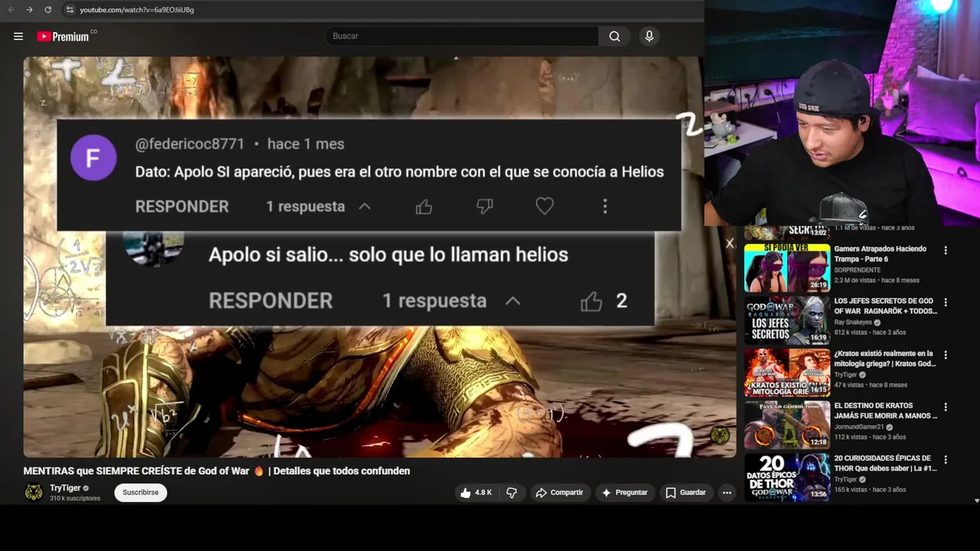
Task: Dislike the video
Action: (511, 493)
